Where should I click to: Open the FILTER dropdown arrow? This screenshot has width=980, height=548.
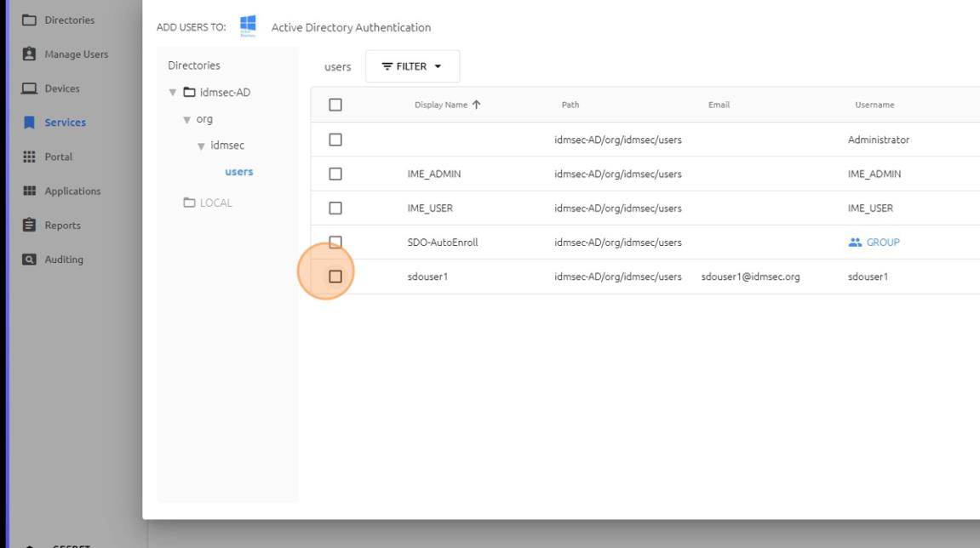(438, 66)
